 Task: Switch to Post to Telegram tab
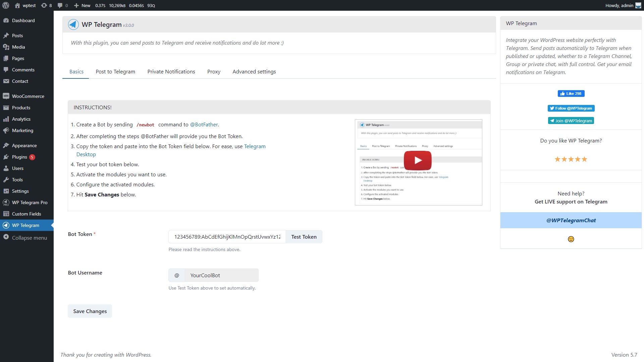115,71
